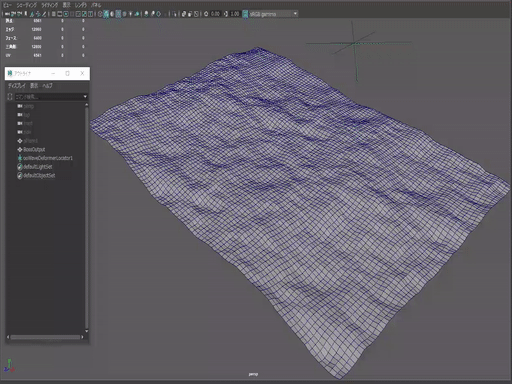Toggle the X-Ray icon

(x=184, y=14)
